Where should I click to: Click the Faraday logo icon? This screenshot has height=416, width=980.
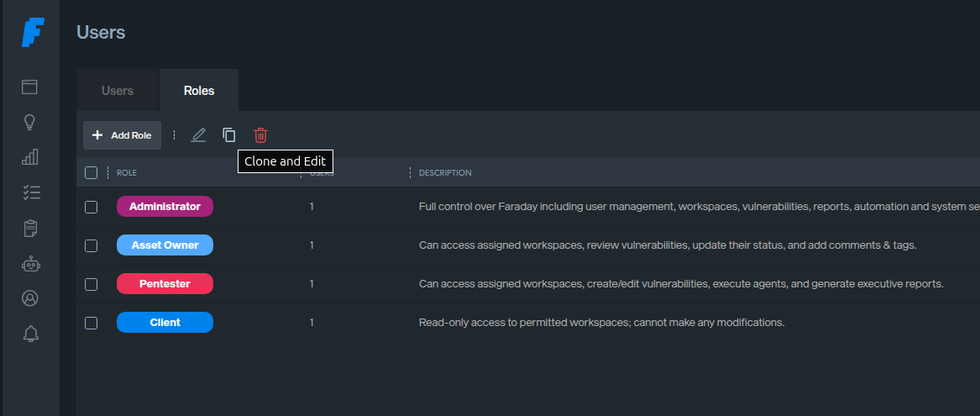32,33
